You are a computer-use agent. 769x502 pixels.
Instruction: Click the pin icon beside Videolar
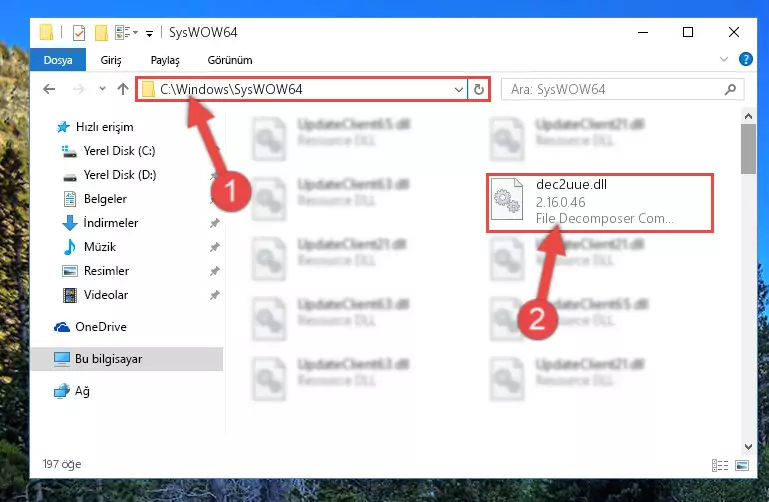214,295
